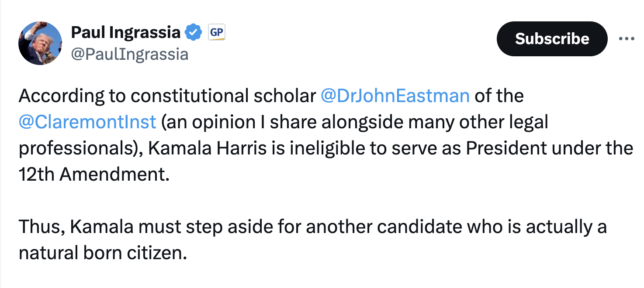Click the words "According to constitutional scholar"
Screen dimensions: 644x288
pos(167,96)
